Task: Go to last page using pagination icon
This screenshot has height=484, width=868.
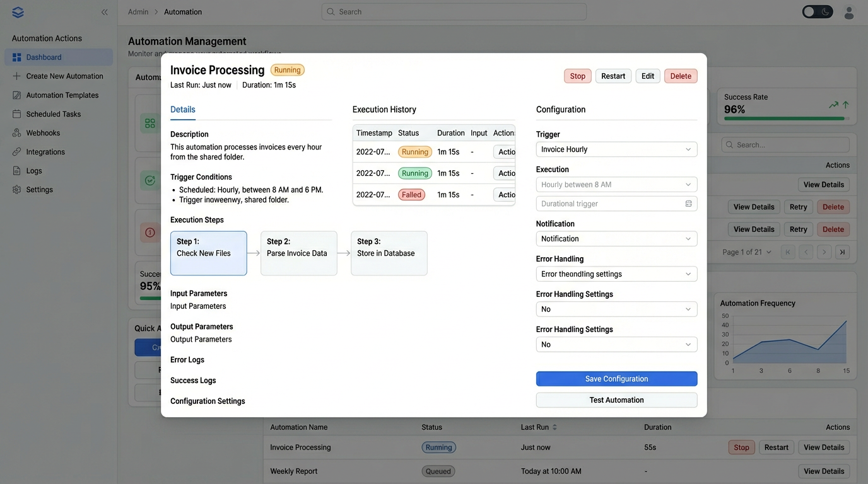Action: [x=842, y=252]
